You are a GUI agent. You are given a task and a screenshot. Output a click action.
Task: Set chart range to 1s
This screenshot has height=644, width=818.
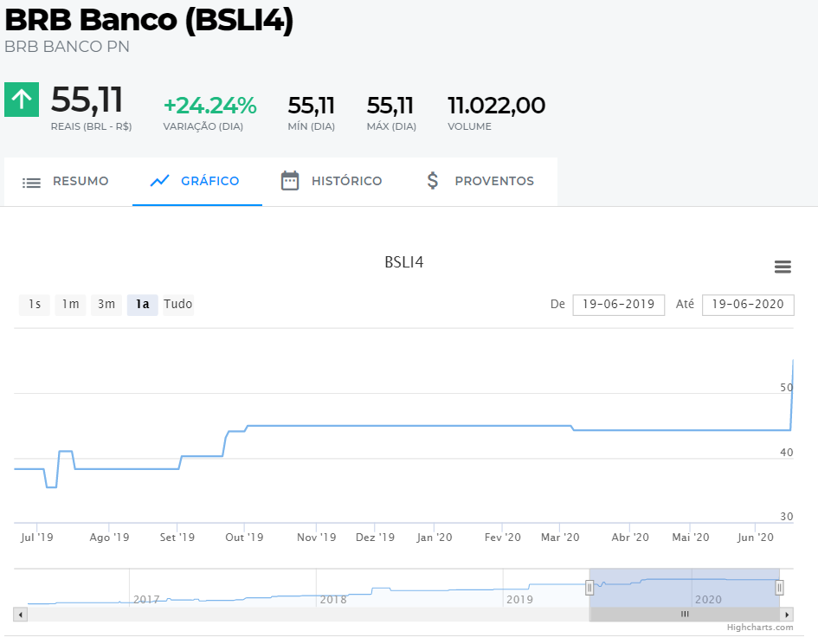pyautogui.click(x=35, y=305)
